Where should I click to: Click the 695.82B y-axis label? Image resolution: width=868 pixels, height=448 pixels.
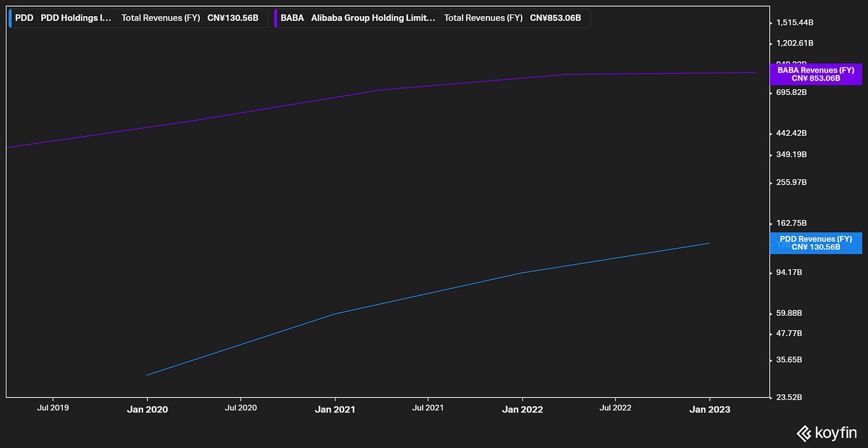[791, 92]
